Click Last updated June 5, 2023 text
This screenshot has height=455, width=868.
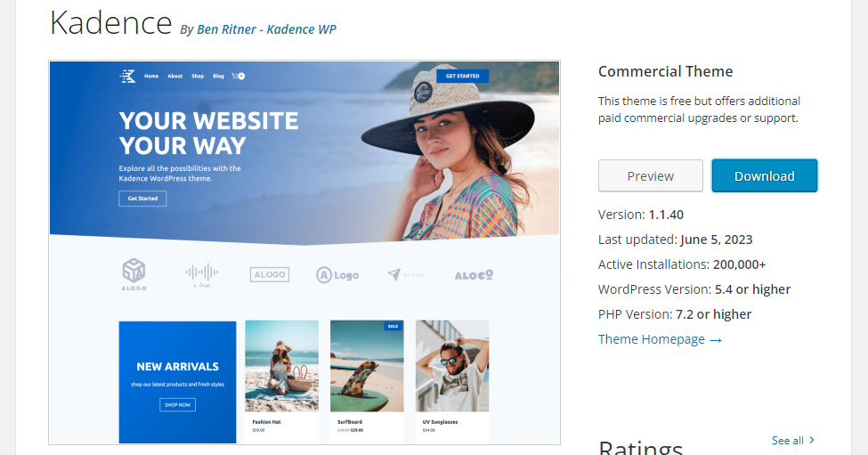click(x=676, y=240)
